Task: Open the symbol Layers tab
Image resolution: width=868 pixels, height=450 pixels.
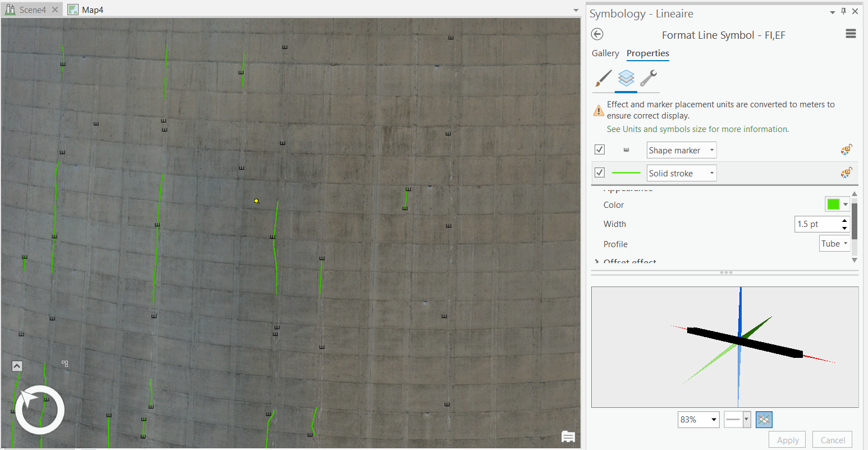Action: (x=626, y=78)
